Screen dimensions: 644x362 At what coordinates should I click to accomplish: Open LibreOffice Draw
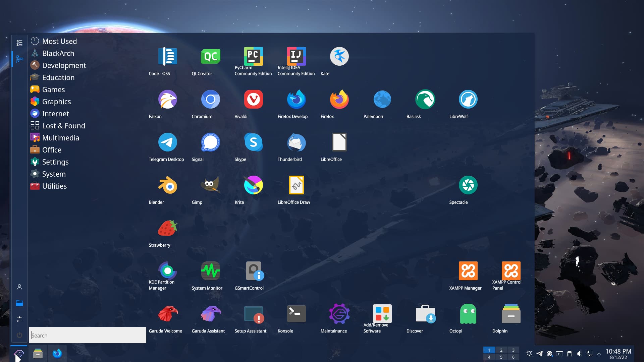[x=296, y=185]
